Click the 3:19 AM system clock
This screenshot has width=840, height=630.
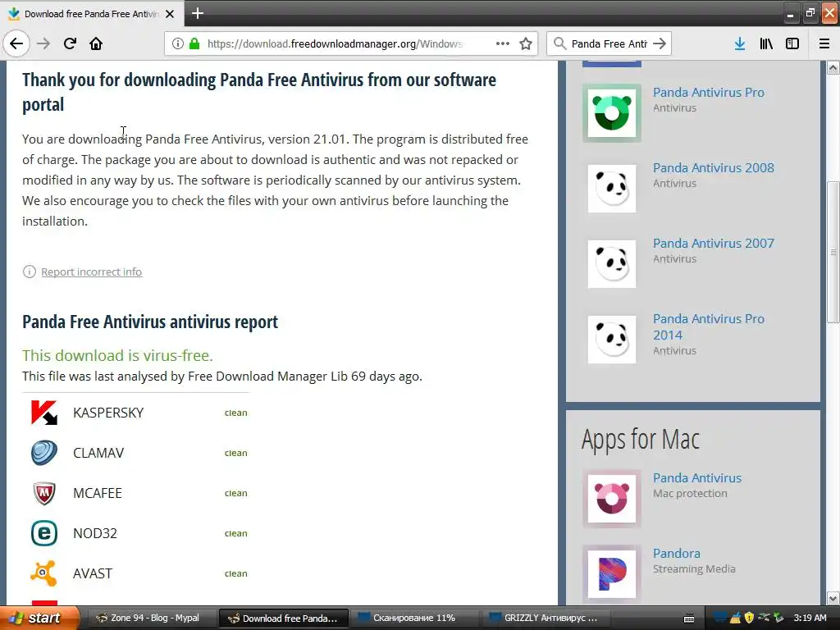[x=810, y=619]
